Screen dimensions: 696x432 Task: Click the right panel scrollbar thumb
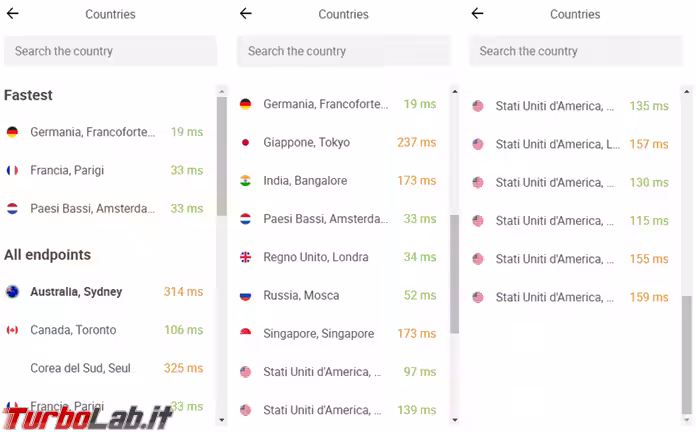click(686, 355)
